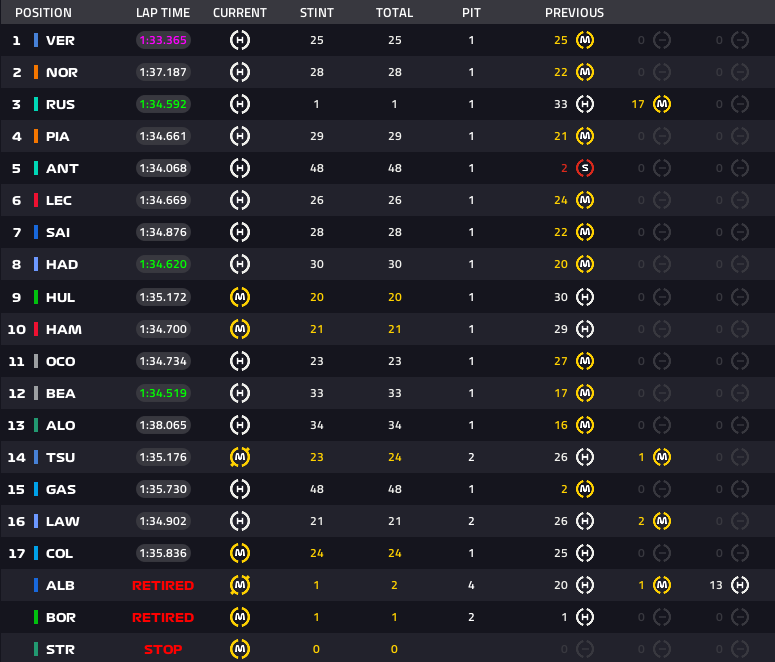The width and height of the screenshot is (775, 662).
Task: Click BEA's green 1:34.519 lap time
Action: tap(163, 393)
